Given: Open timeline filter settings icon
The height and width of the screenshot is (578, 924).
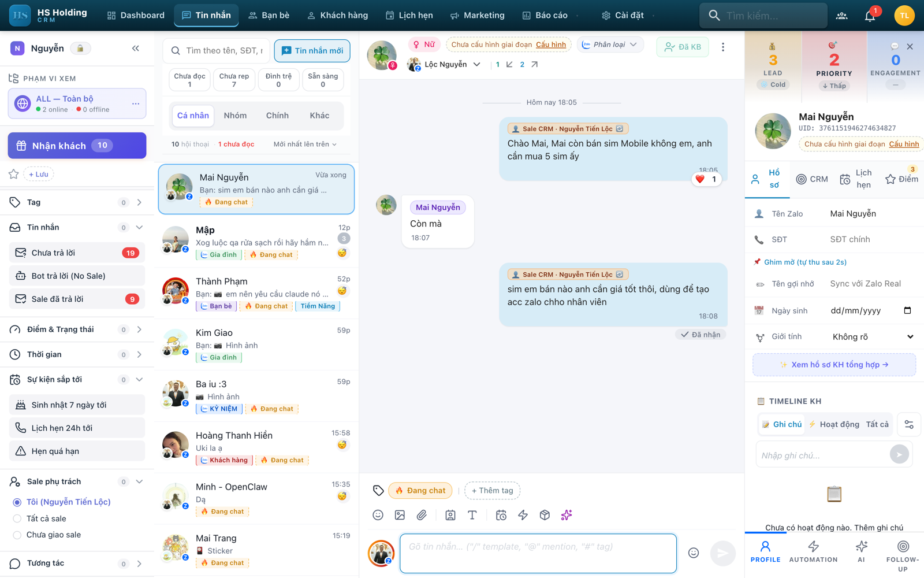Looking at the screenshot, I should tap(909, 424).
